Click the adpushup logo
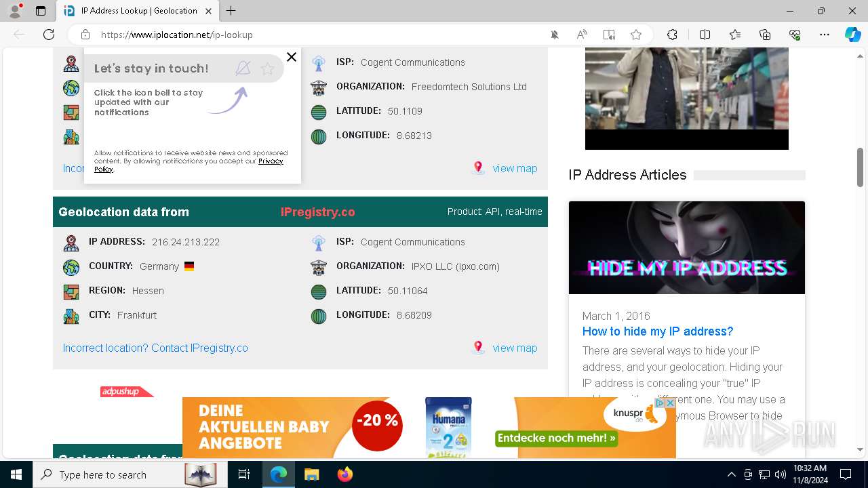868x488 pixels. click(x=127, y=392)
